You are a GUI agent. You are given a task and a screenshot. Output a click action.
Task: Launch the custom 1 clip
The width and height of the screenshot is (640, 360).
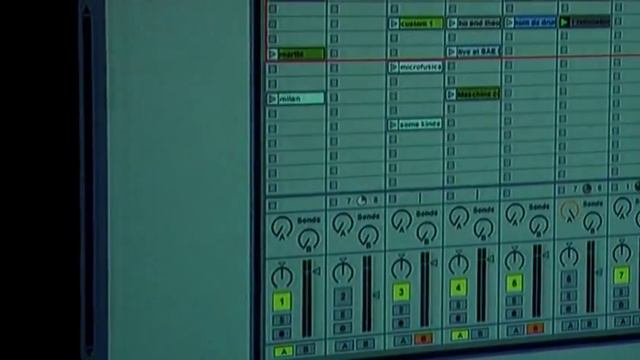(x=394, y=24)
